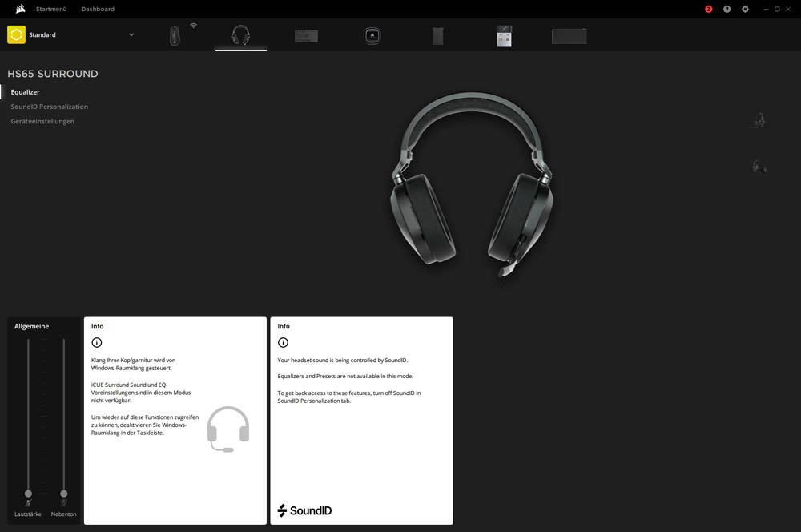Select the mouse device in the device bar
Screen dimensions: 801x532
[x=175, y=36]
